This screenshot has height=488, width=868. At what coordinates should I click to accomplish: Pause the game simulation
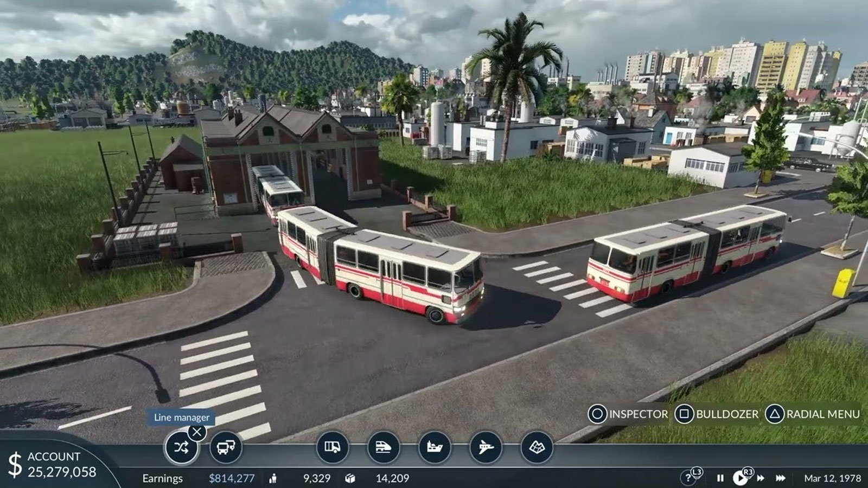(x=720, y=478)
